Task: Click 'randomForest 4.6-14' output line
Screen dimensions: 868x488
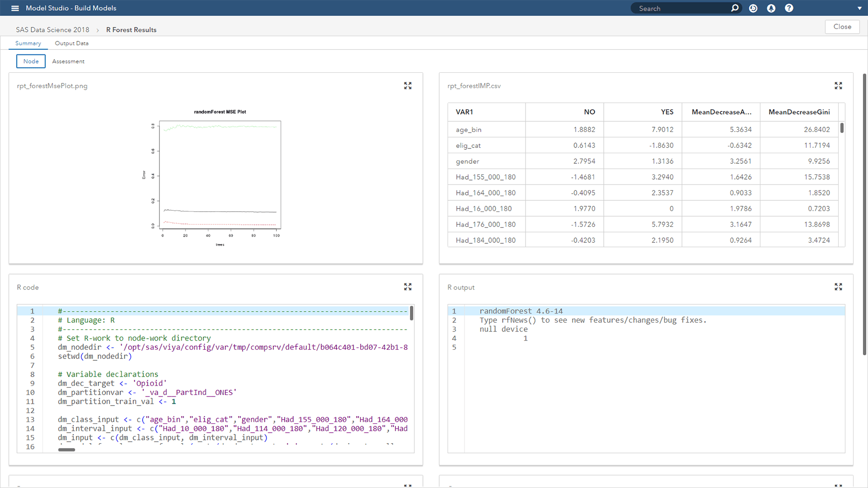Action: tap(521, 311)
